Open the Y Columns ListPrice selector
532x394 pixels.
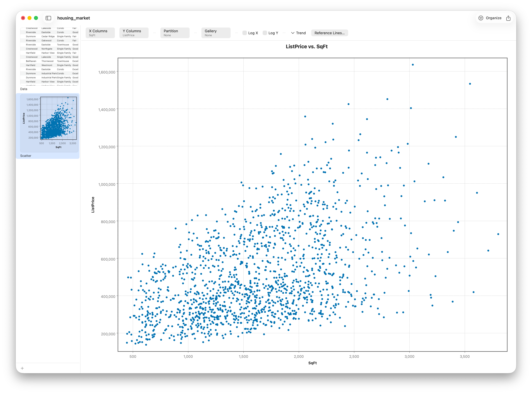[x=134, y=33]
